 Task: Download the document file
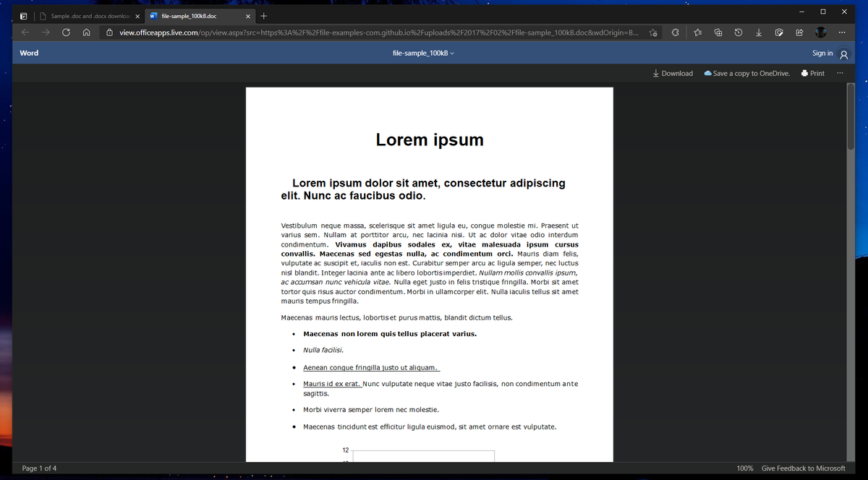(x=673, y=73)
